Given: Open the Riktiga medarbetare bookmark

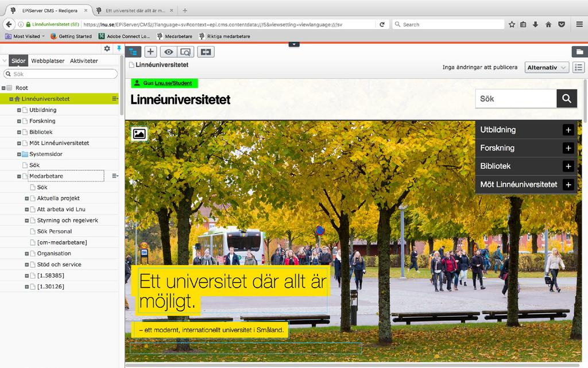Looking at the screenshot, I should [x=225, y=36].
